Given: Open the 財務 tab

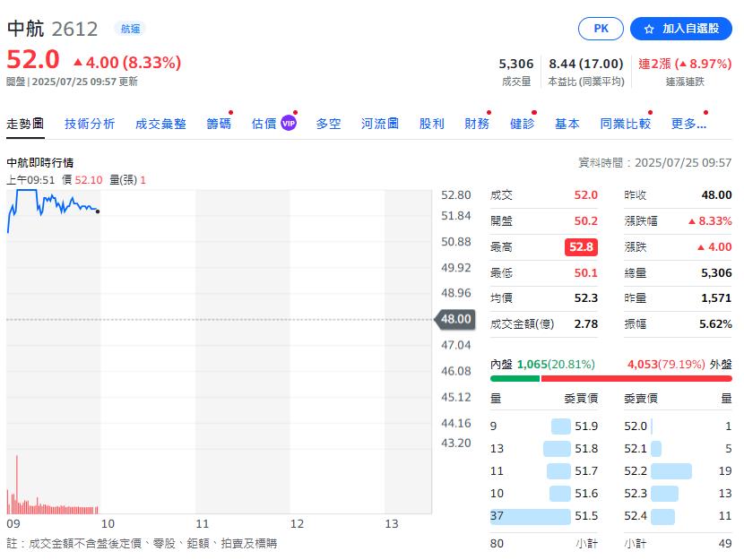Looking at the screenshot, I should [x=477, y=124].
